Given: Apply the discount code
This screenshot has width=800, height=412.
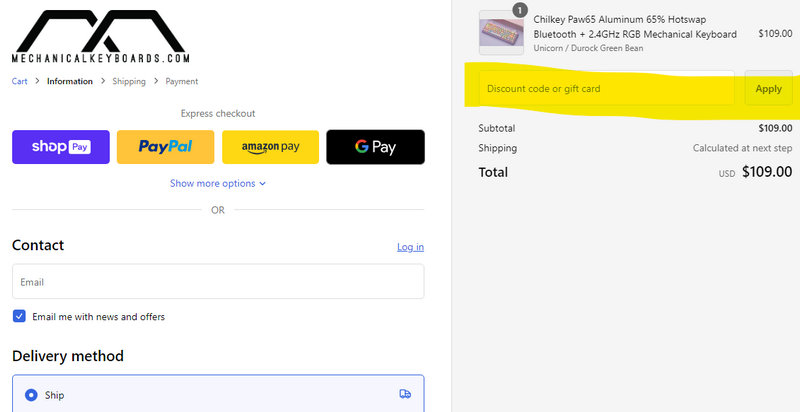Looking at the screenshot, I should click(768, 89).
